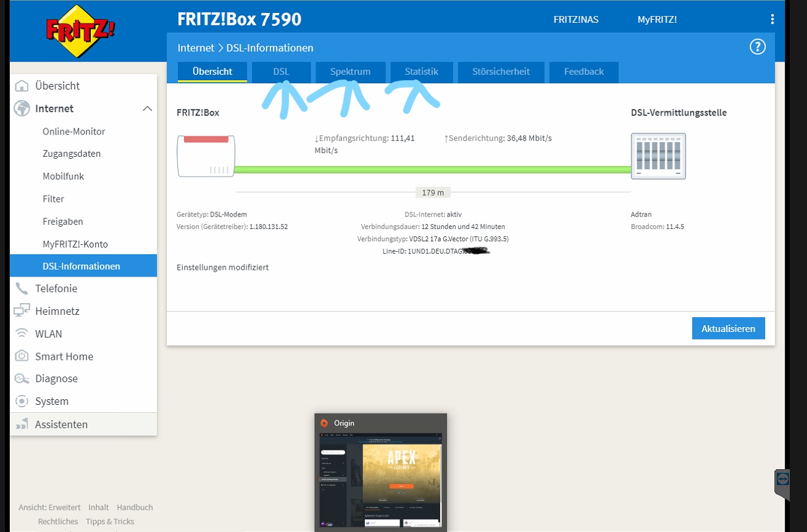The width and height of the screenshot is (807, 532).
Task: Click the Senderichtung 36,48 Mbit/s value
Action: click(498, 138)
